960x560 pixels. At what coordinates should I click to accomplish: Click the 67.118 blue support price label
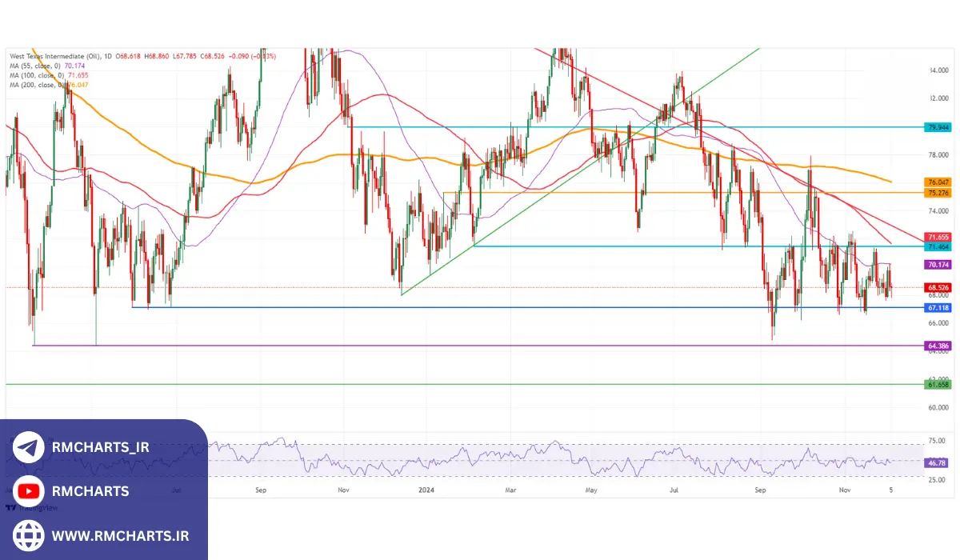pos(937,307)
